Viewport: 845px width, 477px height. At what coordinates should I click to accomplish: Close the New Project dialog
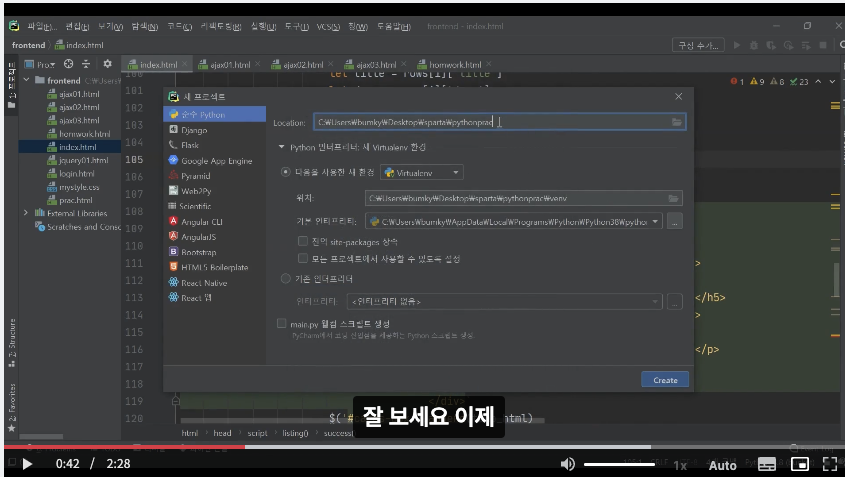[678, 96]
